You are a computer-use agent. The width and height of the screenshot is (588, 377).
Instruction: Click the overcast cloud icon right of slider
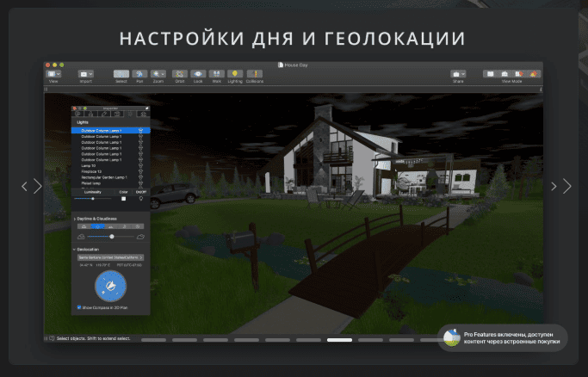(x=140, y=237)
